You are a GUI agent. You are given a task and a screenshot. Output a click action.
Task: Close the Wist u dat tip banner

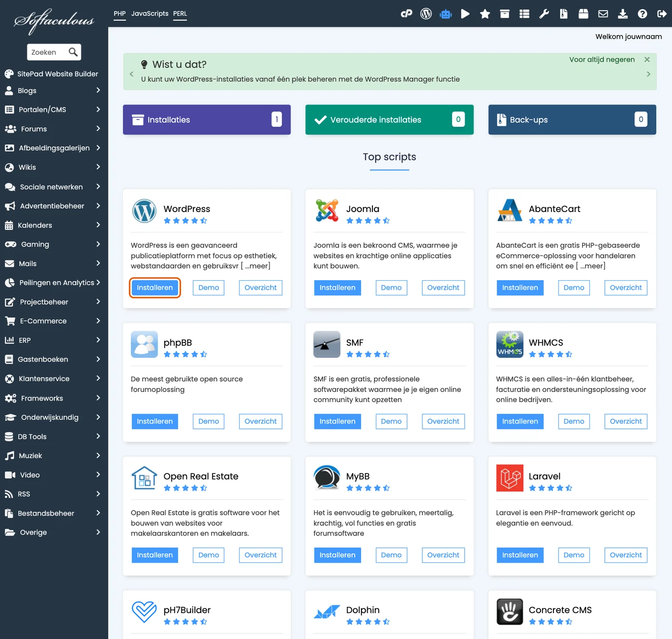(x=647, y=59)
